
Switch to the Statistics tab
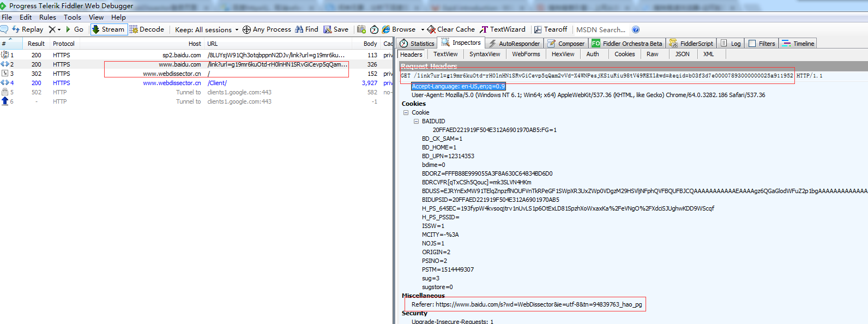pos(417,44)
